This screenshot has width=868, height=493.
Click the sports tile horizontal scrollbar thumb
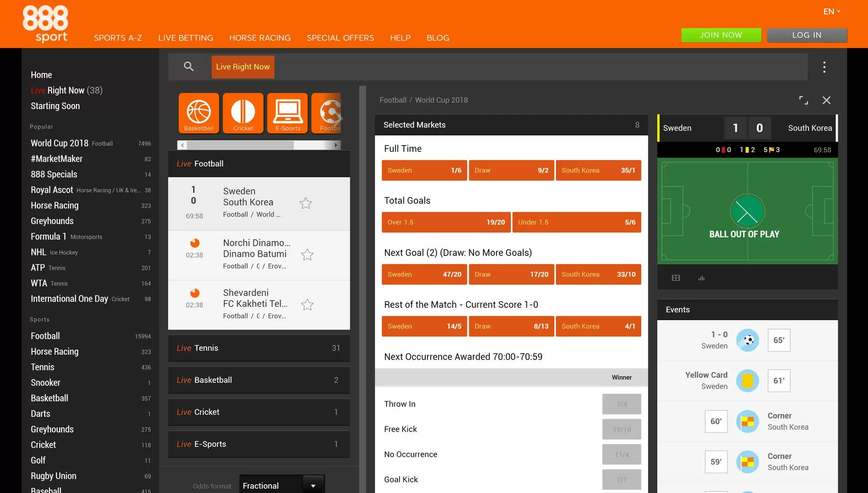click(x=240, y=145)
